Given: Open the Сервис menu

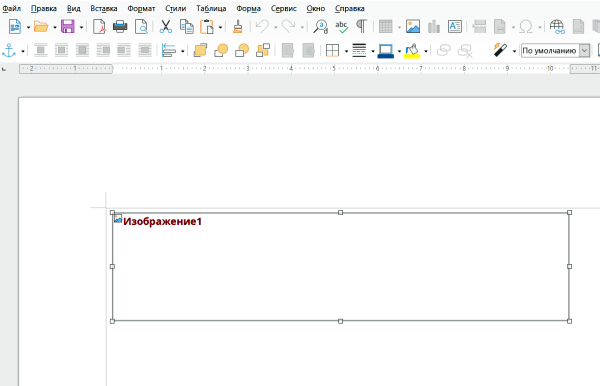Looking at the screenshot, I should pos(284,8).
